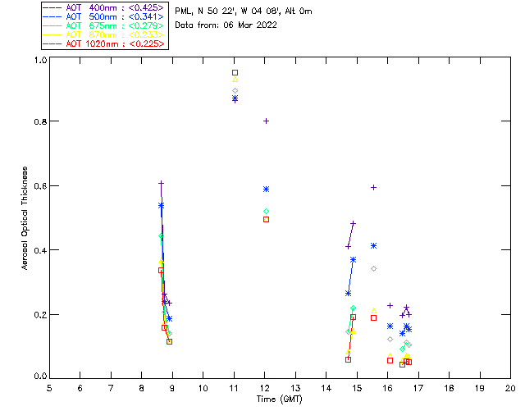
Task: Click the x-axis tick label 17
Action: (418, 388)
